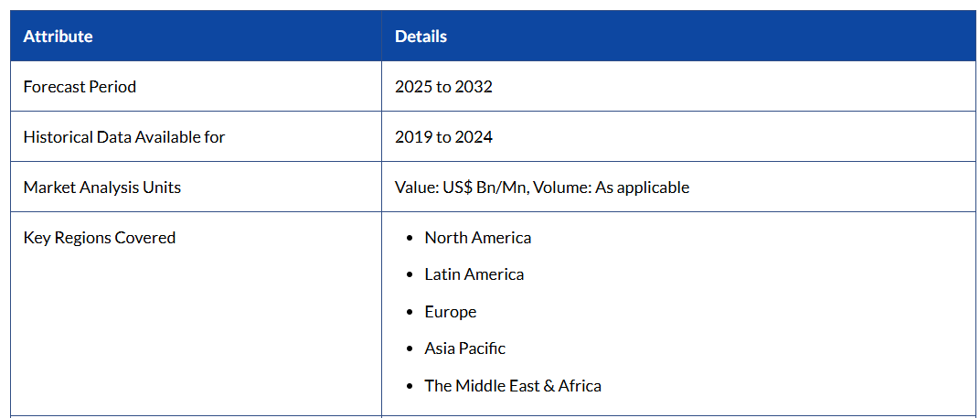Viewport: 980px width, 418px height.
Task: Click the bullet beside The Middle East & Africa
Action: pyautogui.click(x=410, y=387)
